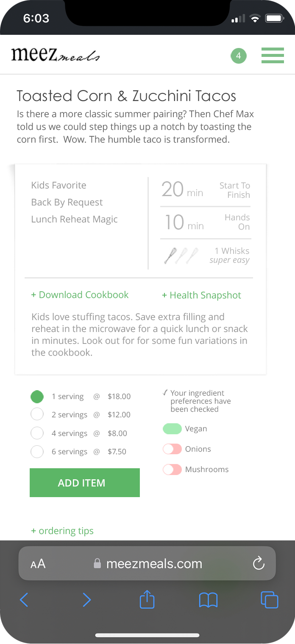The width and height of the screenshot is (295, 644).
Task: Tap the AA reader text-size button
Action: point(38,564)
